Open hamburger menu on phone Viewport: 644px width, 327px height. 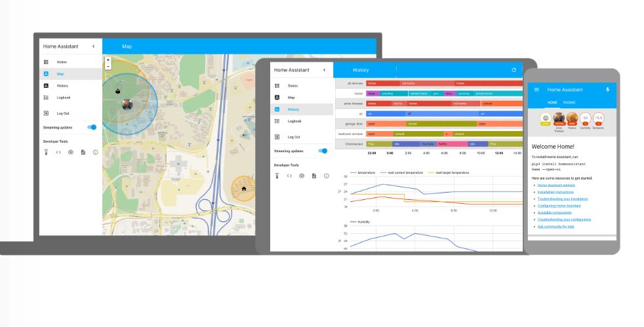[536, 89]
